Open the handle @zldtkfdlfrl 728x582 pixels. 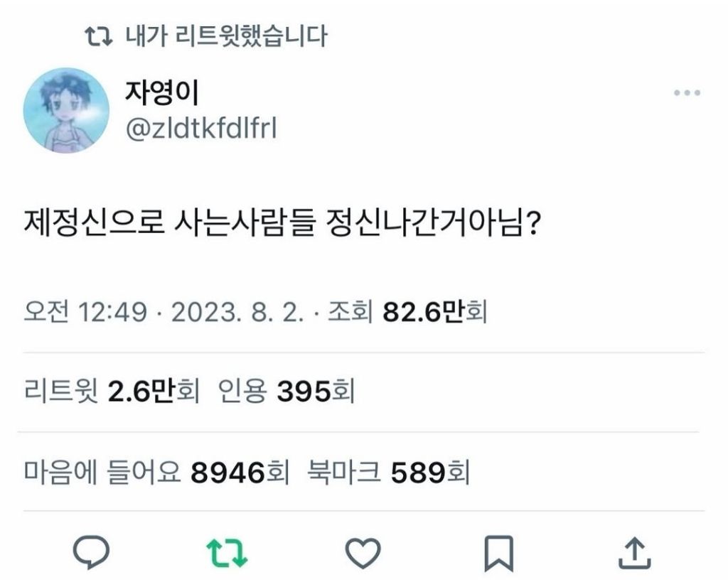(x=201, y=128)
